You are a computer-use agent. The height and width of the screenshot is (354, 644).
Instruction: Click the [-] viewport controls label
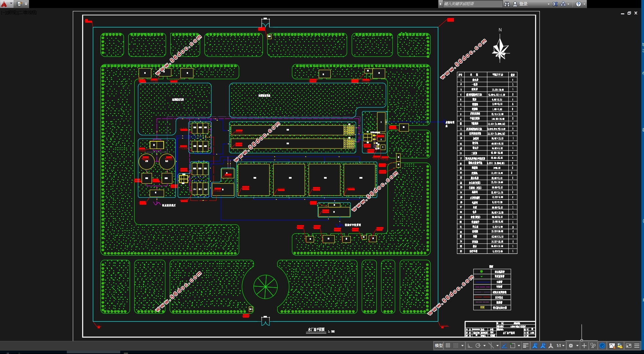[x=3, y=12]
